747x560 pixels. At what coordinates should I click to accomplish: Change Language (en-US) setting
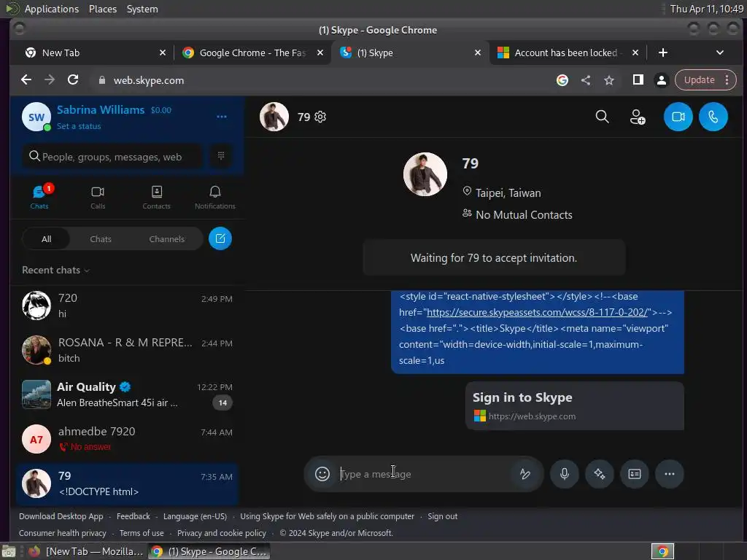click(x=195, y=516)
